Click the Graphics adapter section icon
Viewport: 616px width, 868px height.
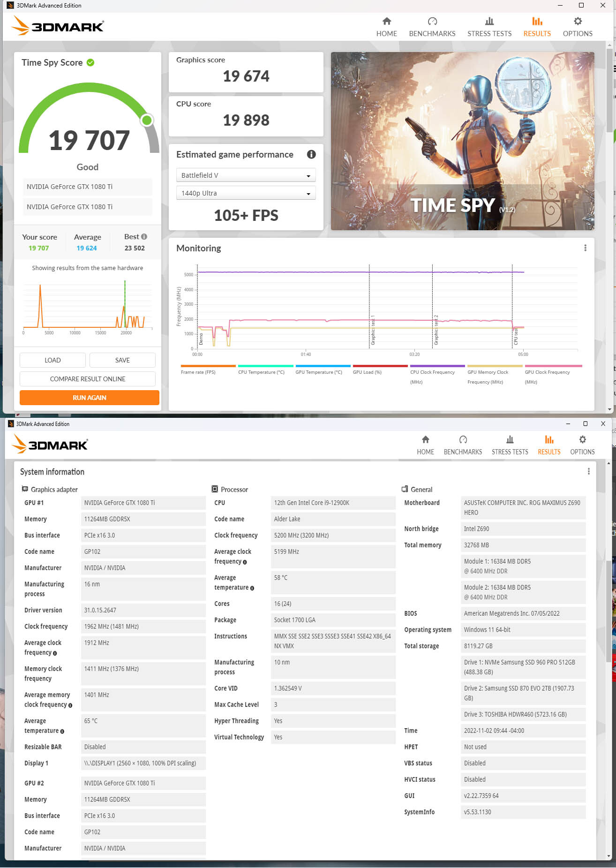25,489
